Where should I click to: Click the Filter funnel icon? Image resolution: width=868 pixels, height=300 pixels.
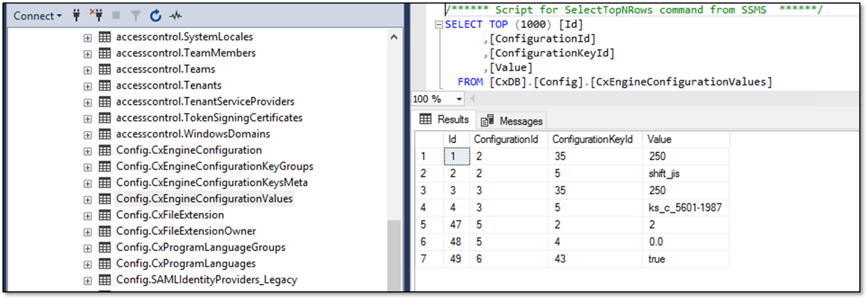pos(136,16)
